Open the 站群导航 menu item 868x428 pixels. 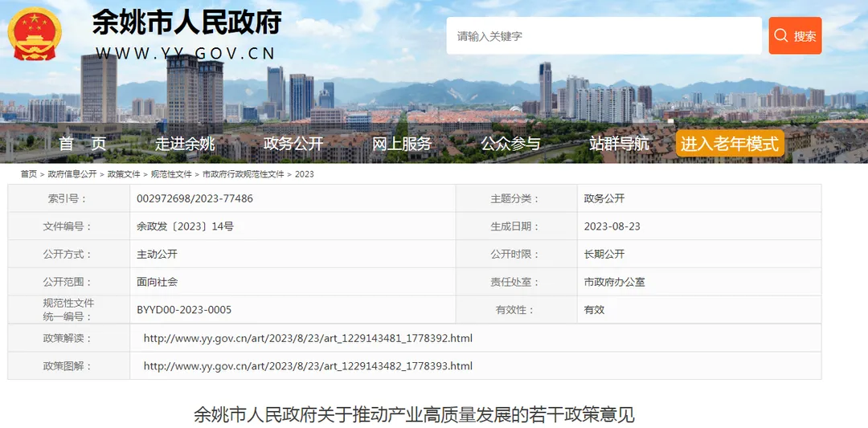(x=619, y=144)
